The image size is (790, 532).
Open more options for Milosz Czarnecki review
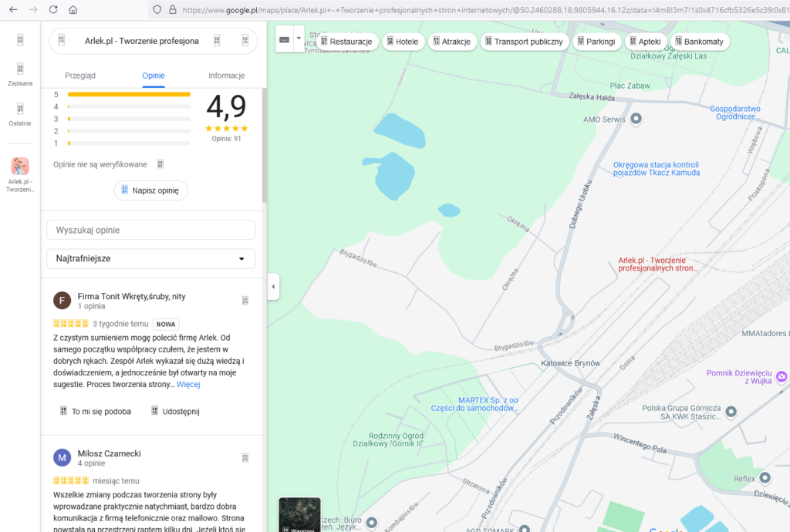[245, 457]
